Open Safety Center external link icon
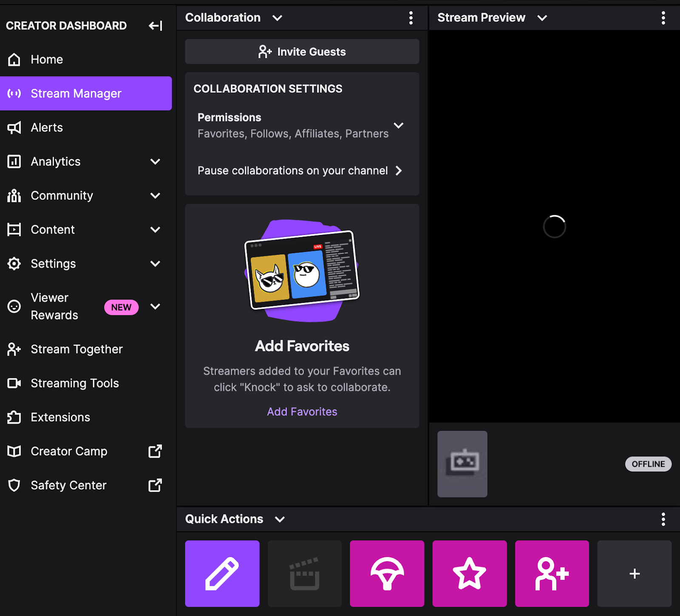 155,485
